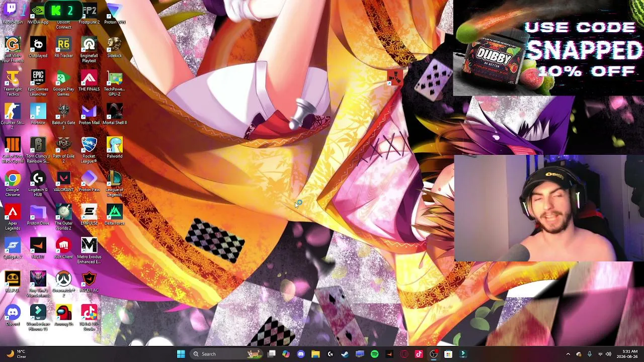
Task: Select the Tiny Tina's Wonderlands desktop icon
Action: (x=38, y=285)
